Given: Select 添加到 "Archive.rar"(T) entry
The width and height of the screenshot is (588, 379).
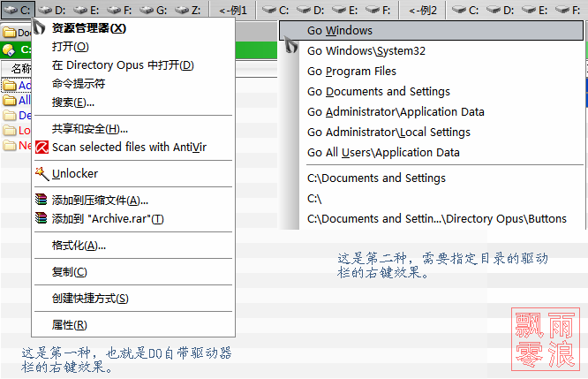Looking at the screenshot, I should click(x=133, y=218).
